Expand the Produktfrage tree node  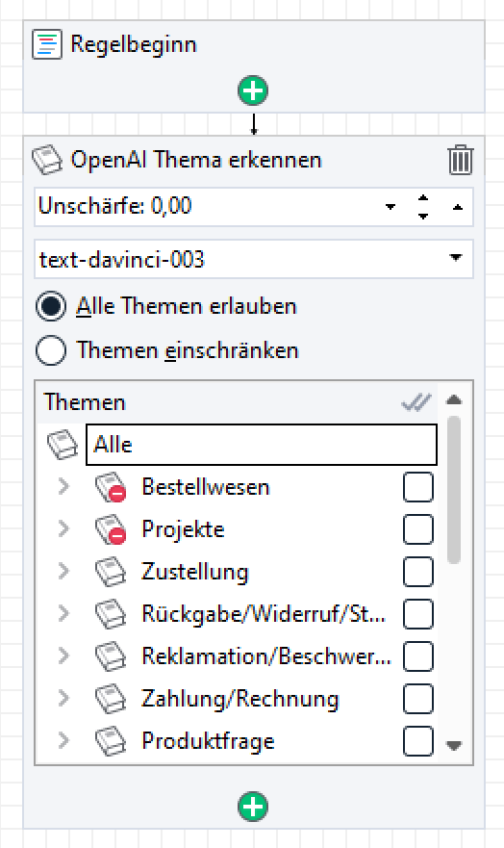[63, 740]
